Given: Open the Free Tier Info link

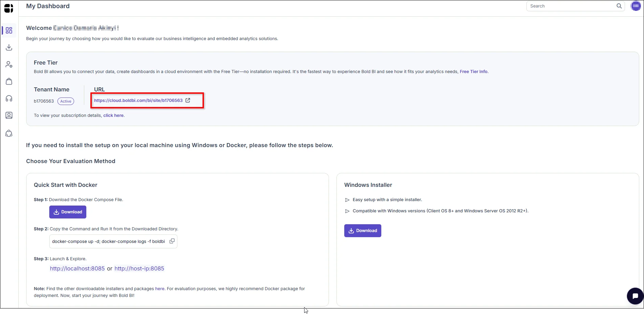Looking at the screenshot, I should (x=474, y=72).
